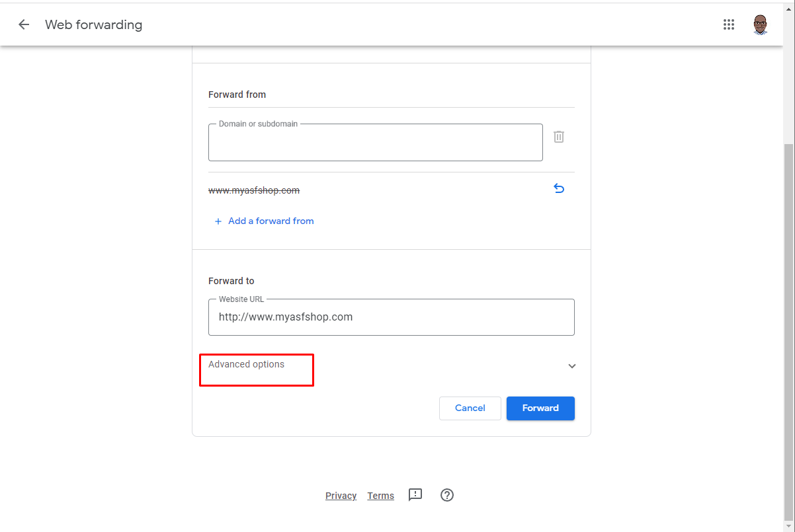795x532 pixels.
Task: Open the Google apps grid
Action: click(729, 24)
